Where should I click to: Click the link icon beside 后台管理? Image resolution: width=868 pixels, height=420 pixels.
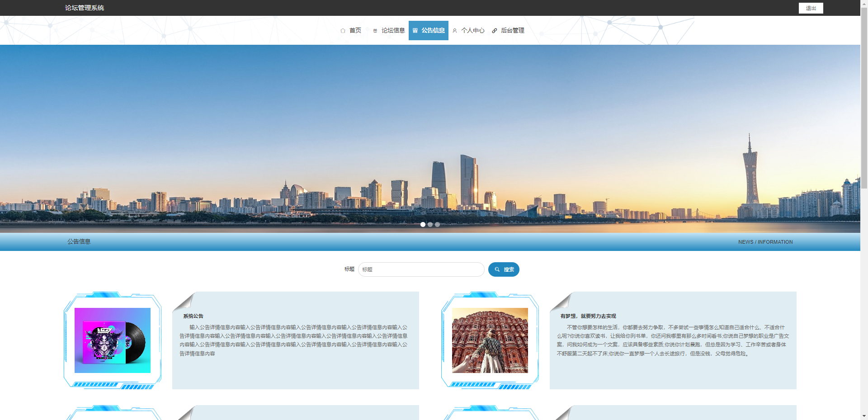coord(495,31)
